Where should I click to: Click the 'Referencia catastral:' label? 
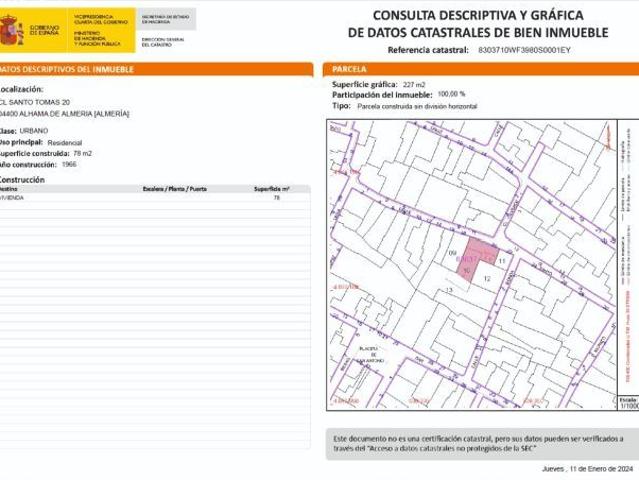[428, 50]
